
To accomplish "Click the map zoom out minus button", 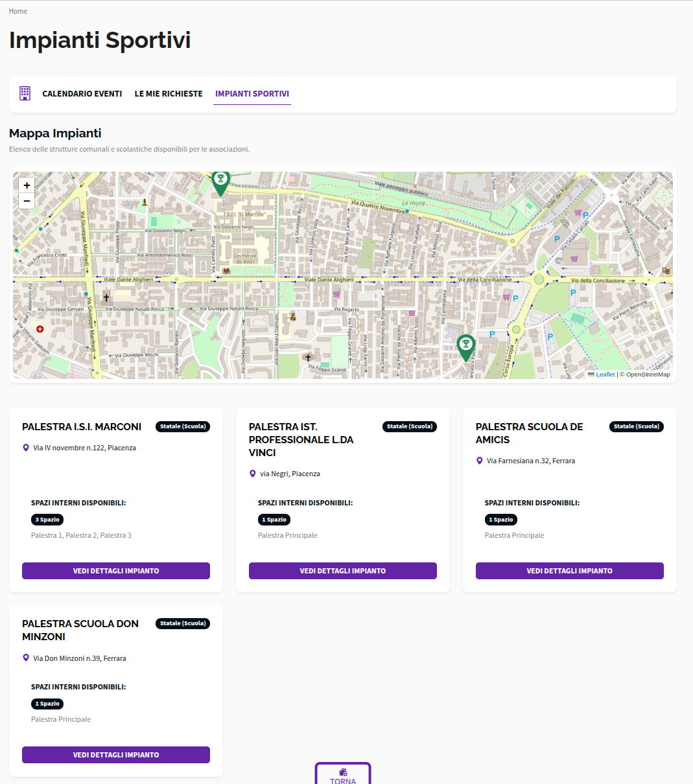I will coord(27,202).
